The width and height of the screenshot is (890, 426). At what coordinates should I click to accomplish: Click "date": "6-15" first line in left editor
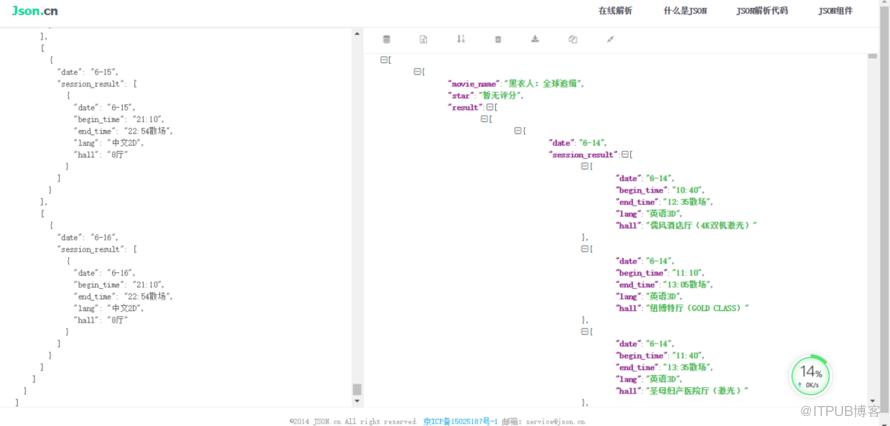pos(88,72)
